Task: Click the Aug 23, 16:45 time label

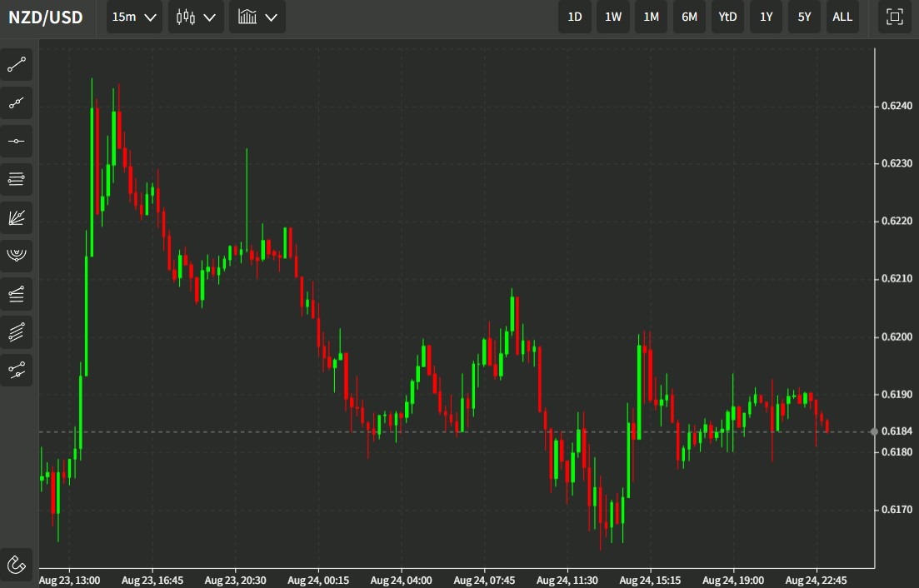Action: [152, 581]
